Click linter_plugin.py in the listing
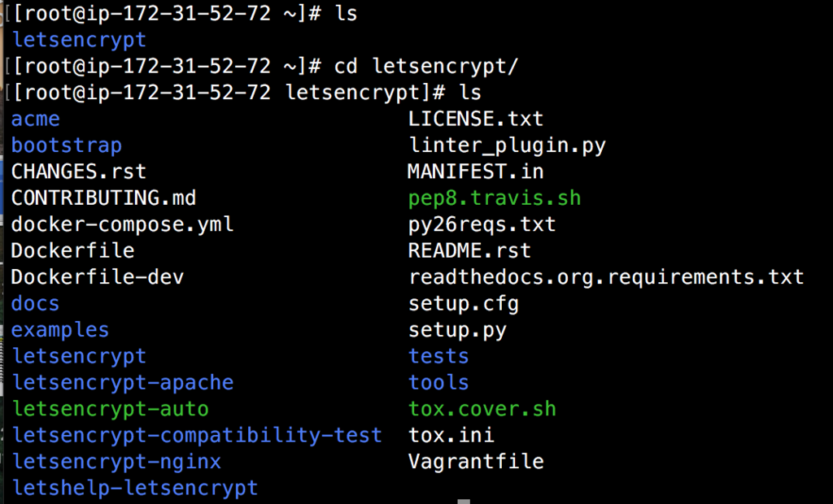 (x=507, y=146)
